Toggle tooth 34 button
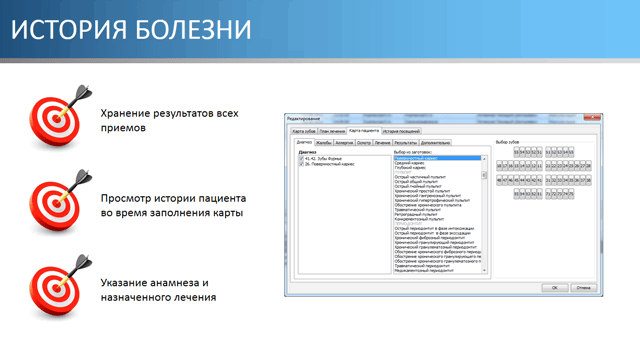The width and height of the screenshot is (640, 360). tap(565, 180)
